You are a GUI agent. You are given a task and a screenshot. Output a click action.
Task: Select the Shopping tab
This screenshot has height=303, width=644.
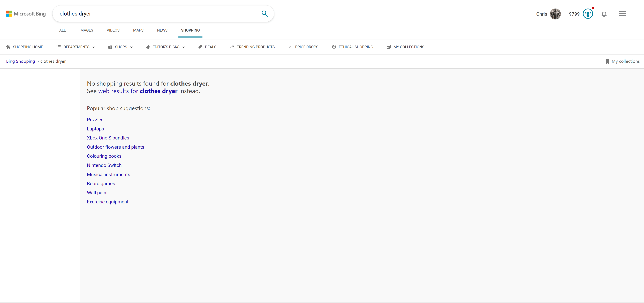point(190,30)
